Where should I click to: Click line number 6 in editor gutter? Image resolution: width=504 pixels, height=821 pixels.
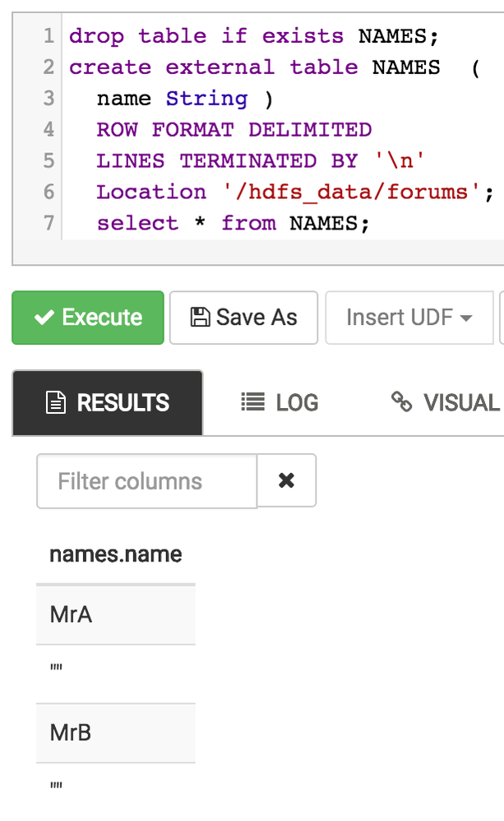[x=49, y=192]
